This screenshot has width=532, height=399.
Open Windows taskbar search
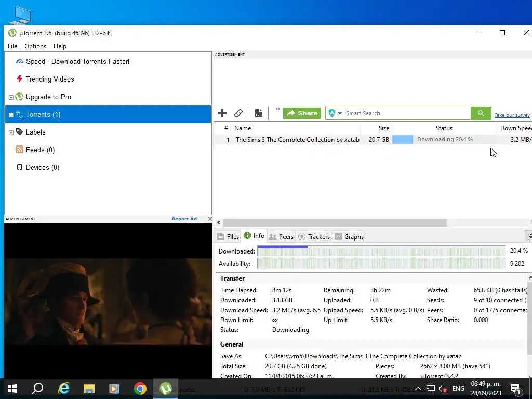37,389
